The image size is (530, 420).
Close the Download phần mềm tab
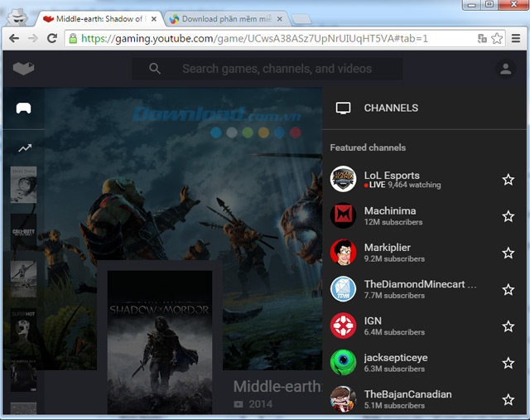[280, 19]
